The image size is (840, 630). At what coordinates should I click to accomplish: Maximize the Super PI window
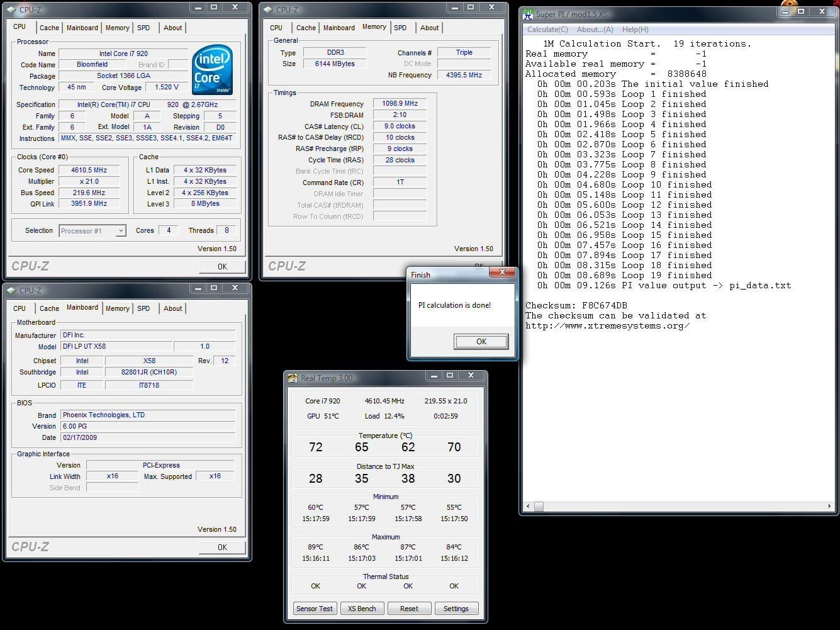point(801,11)
